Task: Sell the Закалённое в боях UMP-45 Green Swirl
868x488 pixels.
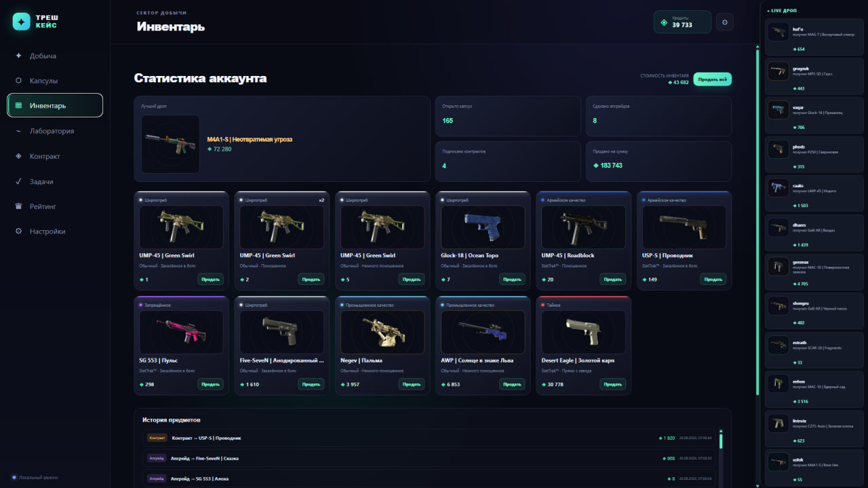Action: (210, 280)
